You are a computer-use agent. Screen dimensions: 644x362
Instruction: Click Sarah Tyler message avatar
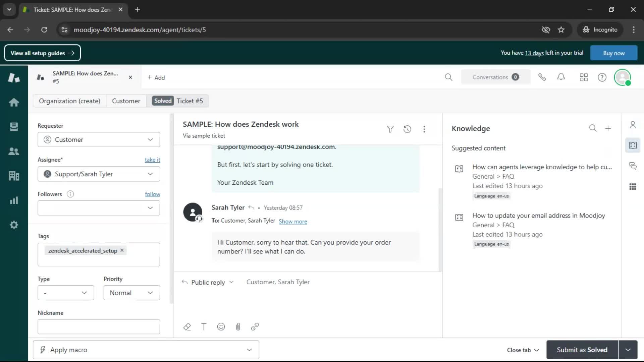[x=193, y=212]
